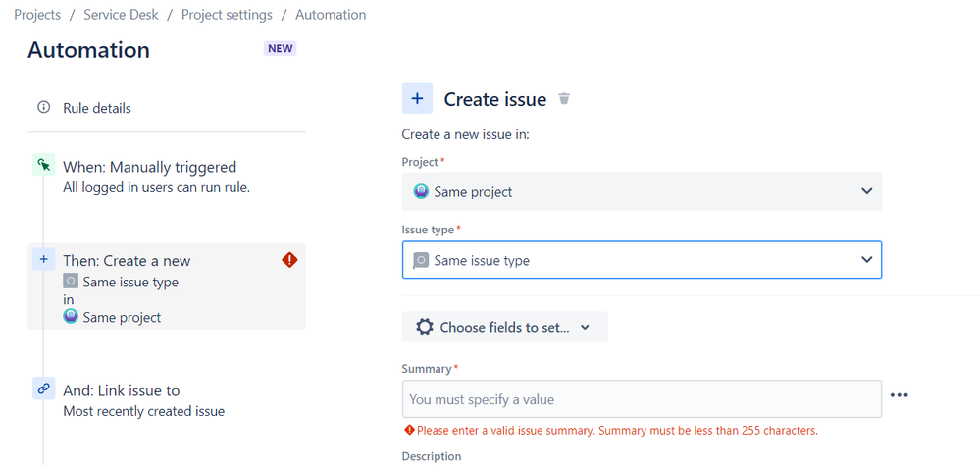Open Rule details section
Viewport: 980px width, 465px height.
(x=97, y=108)
